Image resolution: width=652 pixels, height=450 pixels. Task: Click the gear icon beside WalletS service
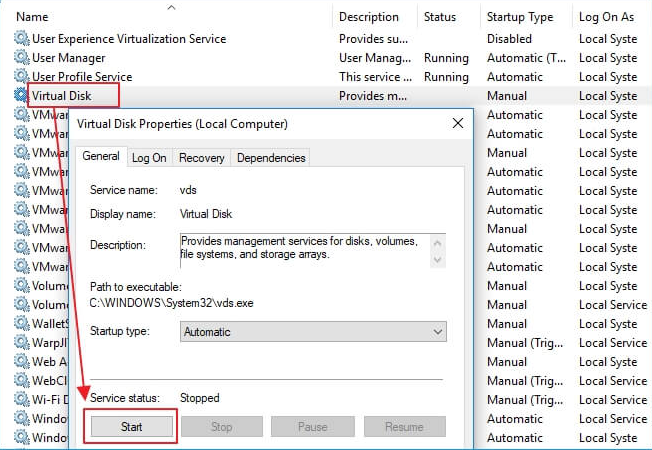click(x=21, y=323)
